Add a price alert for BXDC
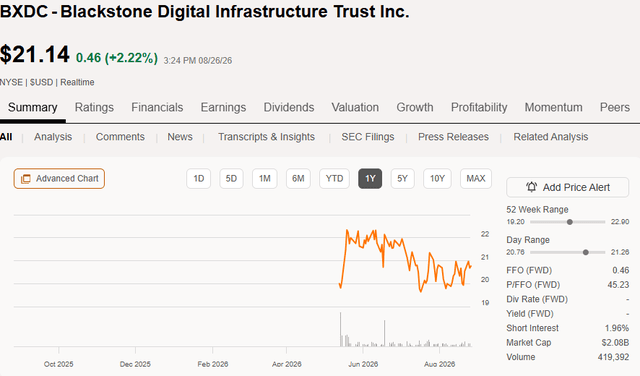 (x=567, y=187)
